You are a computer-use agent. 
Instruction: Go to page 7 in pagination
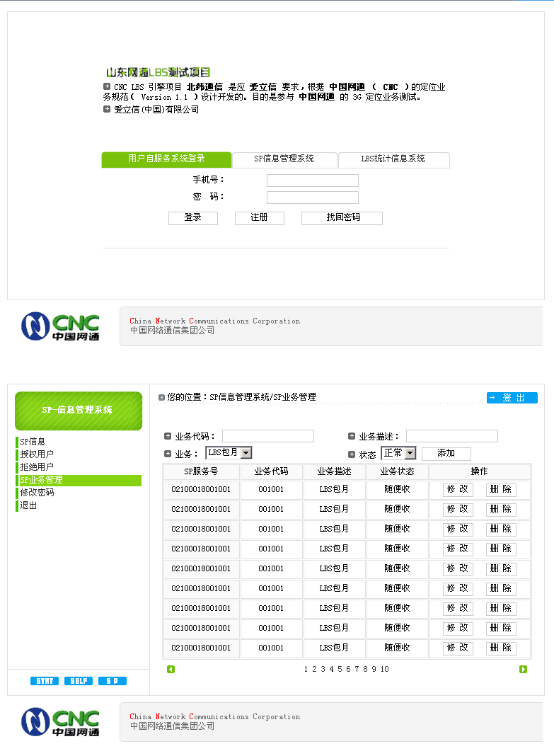pos(357,669)
